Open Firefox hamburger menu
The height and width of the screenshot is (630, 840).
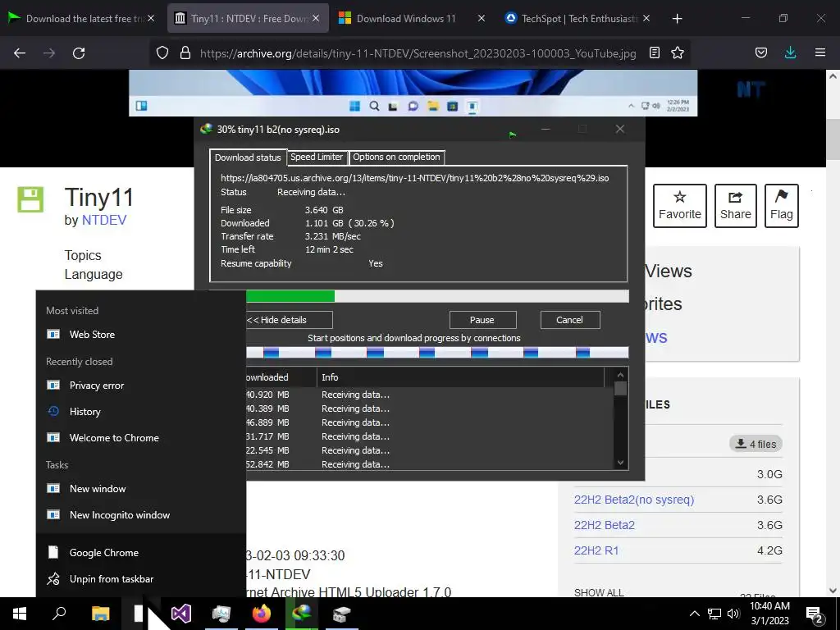click(x=820, y=52)
